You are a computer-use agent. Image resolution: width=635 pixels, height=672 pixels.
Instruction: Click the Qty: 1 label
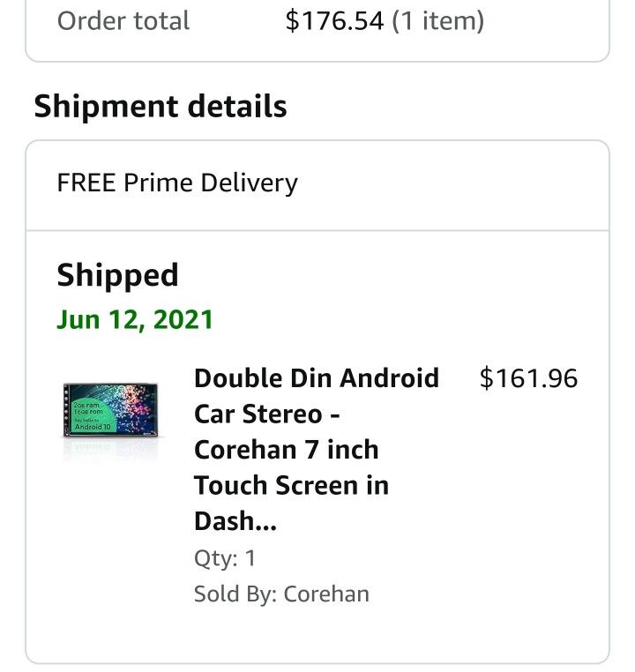point(225,557)
